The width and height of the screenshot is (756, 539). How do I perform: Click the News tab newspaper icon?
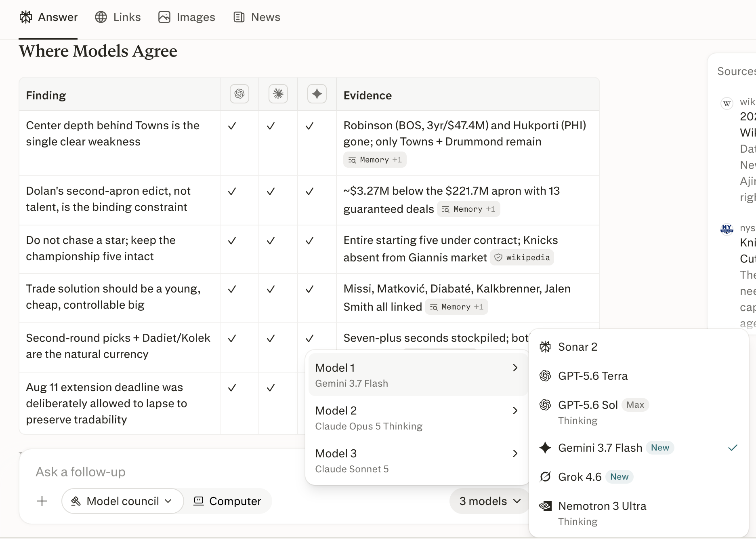pos(239,17)
